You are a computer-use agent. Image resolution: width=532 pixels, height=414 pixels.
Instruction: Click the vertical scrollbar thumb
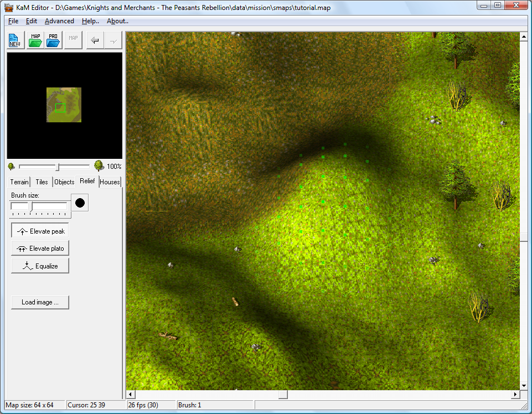tap(524, 237)
